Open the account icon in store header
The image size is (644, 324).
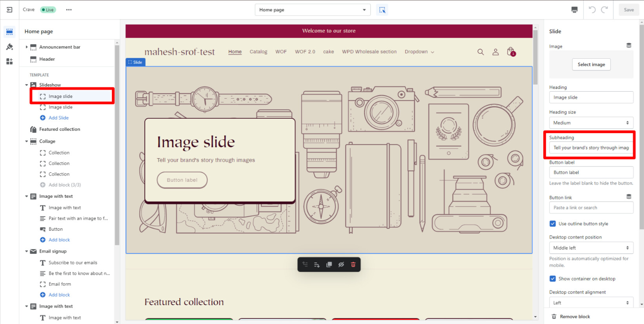tap(495, 52)
